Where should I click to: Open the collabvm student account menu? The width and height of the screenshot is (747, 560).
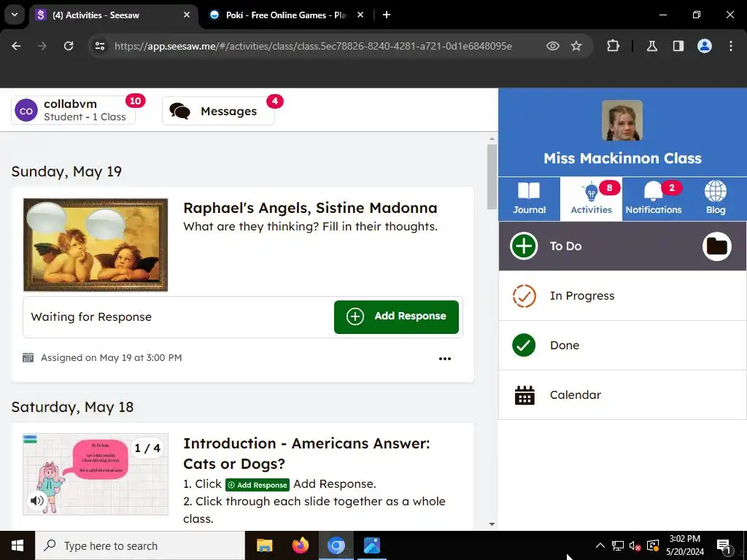point(74,110)
